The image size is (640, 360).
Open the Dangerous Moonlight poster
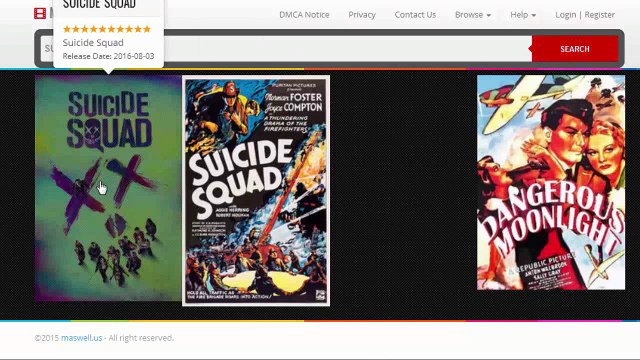(551, 182)
